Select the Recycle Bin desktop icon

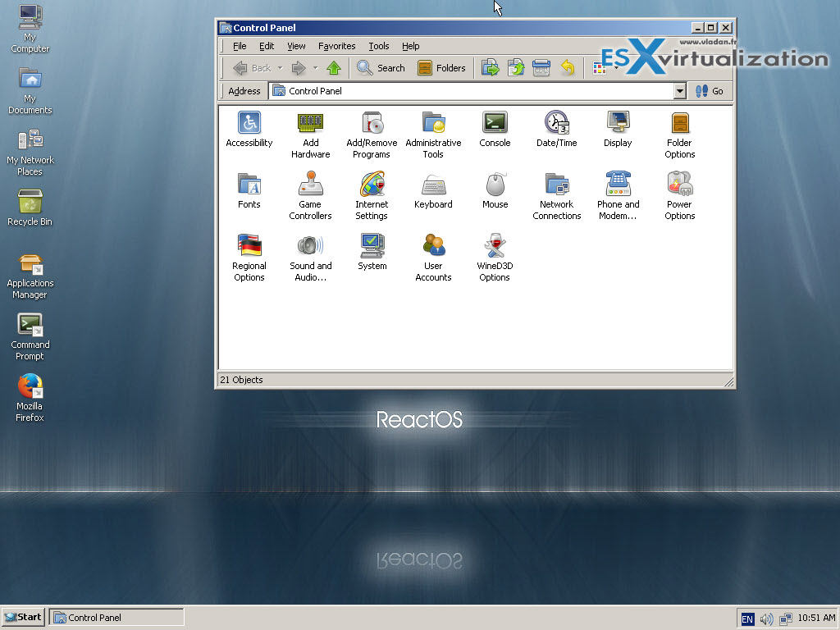pyautogui.click(x=30, y=208)
